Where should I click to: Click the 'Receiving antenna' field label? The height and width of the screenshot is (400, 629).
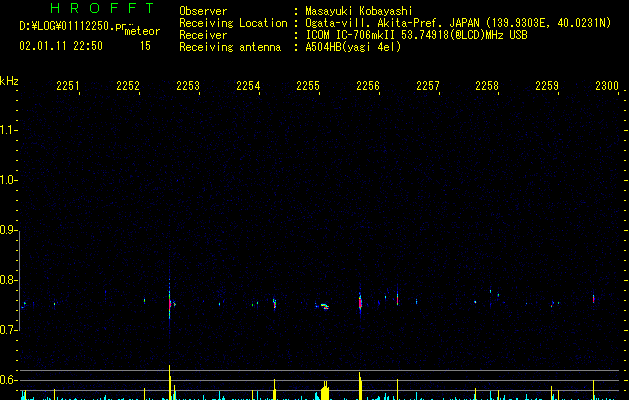230,47
